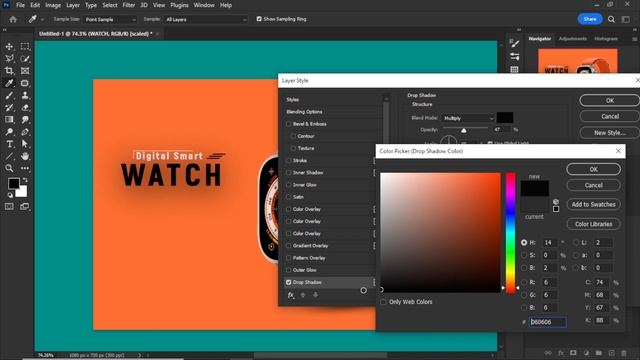Enable the Inner Shadow checkbox

pos(289,173)
